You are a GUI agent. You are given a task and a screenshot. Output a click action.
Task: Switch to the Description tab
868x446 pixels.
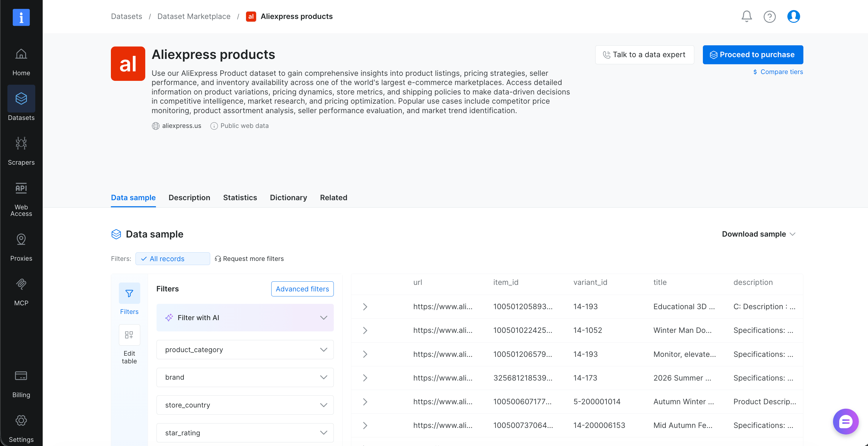point(189,198)
